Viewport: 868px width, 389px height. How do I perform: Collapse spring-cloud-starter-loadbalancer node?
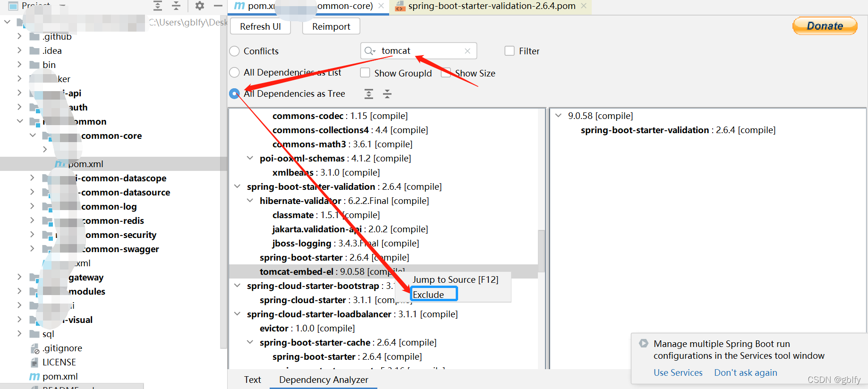(237, 314)
